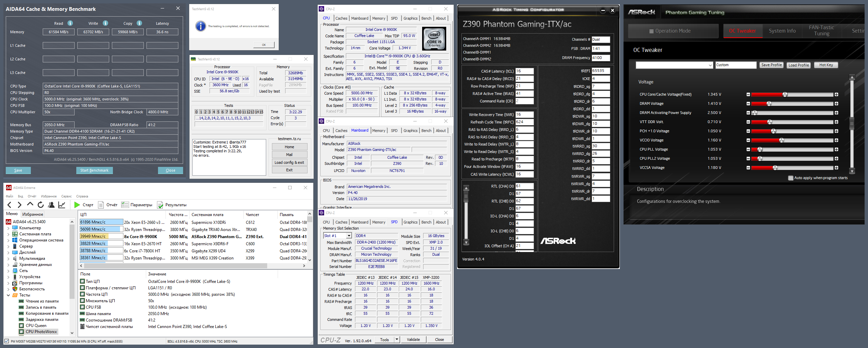Select the Безопасность shield icon in tree

tap(15, 289)
